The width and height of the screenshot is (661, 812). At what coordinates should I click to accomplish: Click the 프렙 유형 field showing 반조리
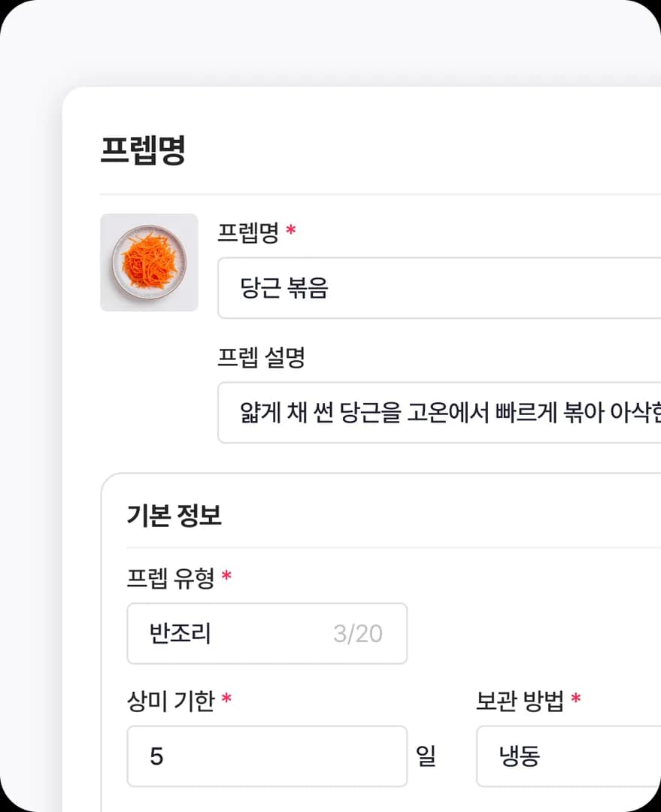226,634
